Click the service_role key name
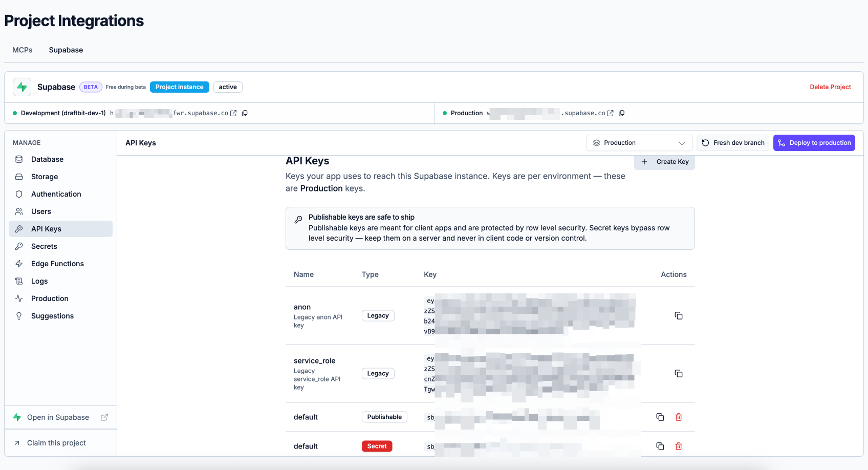 tap(315, 361)
